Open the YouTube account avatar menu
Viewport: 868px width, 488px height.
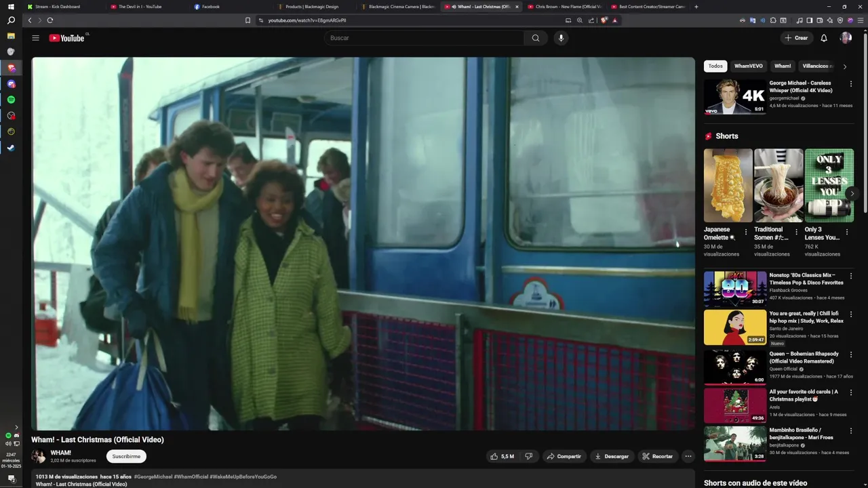846,38
